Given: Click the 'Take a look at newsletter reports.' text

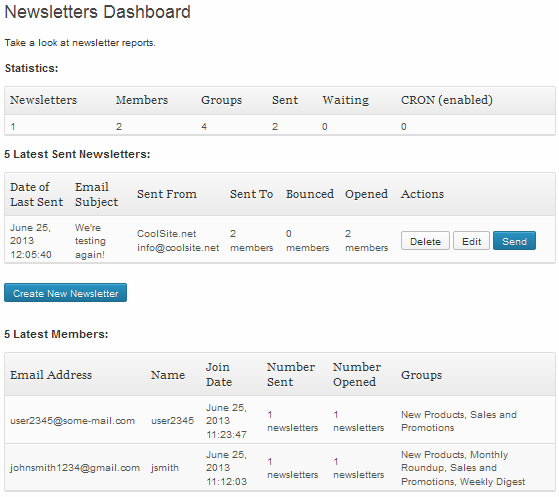Looking at the screenshot, I should click(x=80, y=43).
